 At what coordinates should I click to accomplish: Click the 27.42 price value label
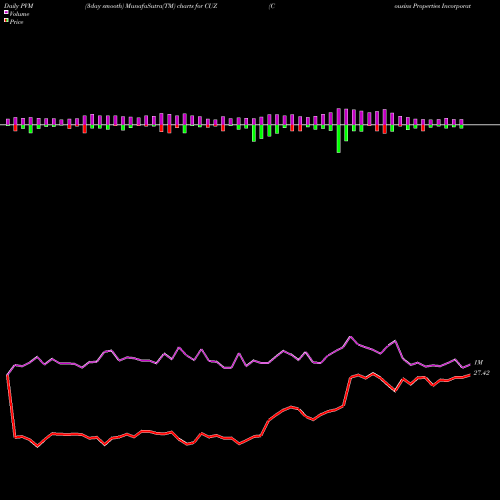pos(481,373)
